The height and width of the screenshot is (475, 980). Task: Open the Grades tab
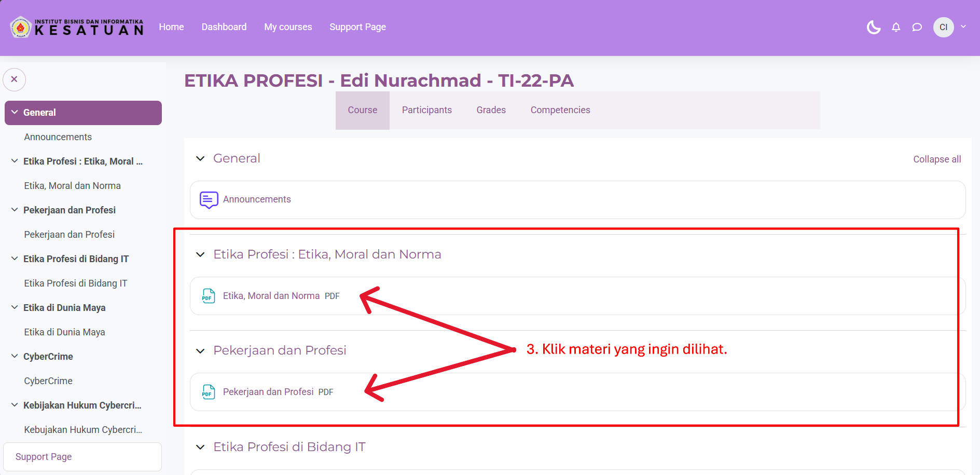[x=491, y=110]
